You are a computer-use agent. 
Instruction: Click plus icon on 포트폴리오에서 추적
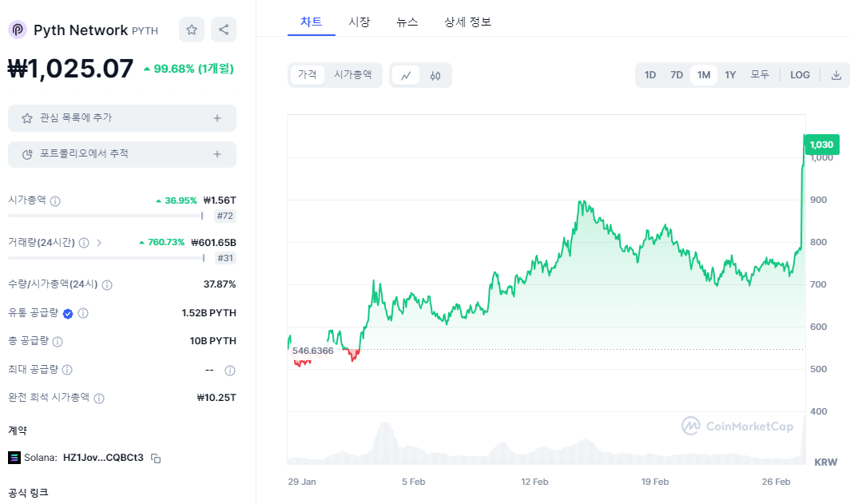(x=216, y=154)
